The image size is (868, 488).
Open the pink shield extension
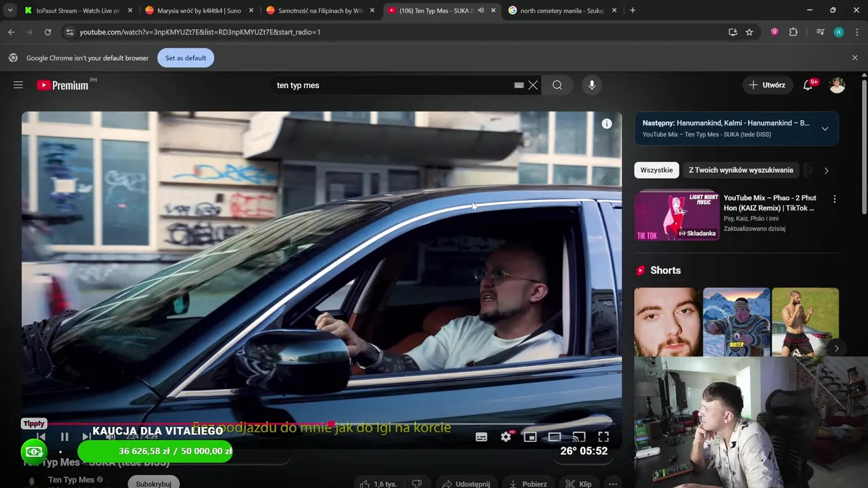pos(774,32)
